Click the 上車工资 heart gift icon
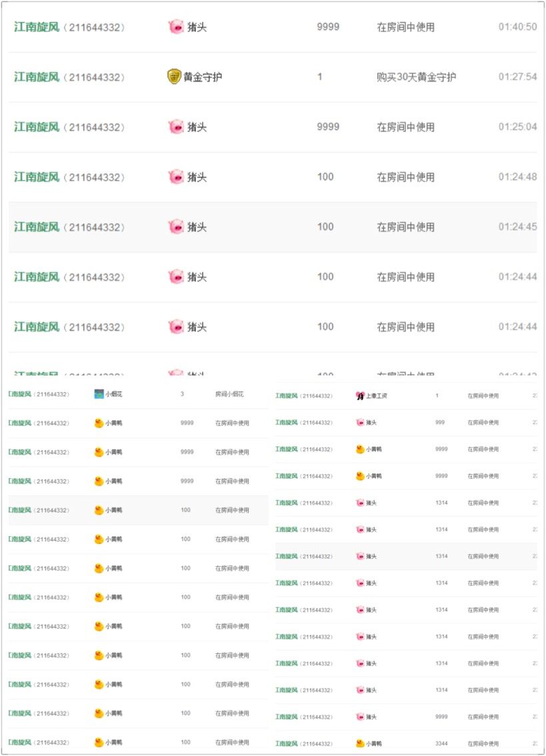Image resolution: width=546 pixels, height=756 pixels. coord(360,396)
